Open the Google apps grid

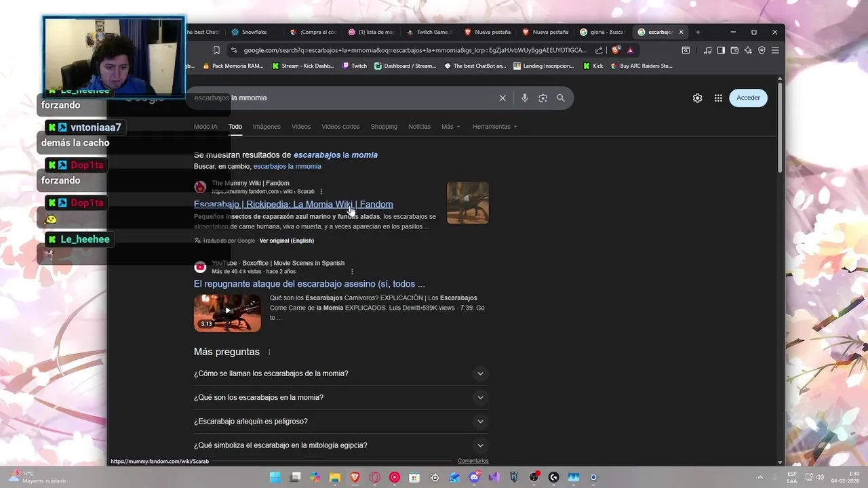[x=718, y=98]
